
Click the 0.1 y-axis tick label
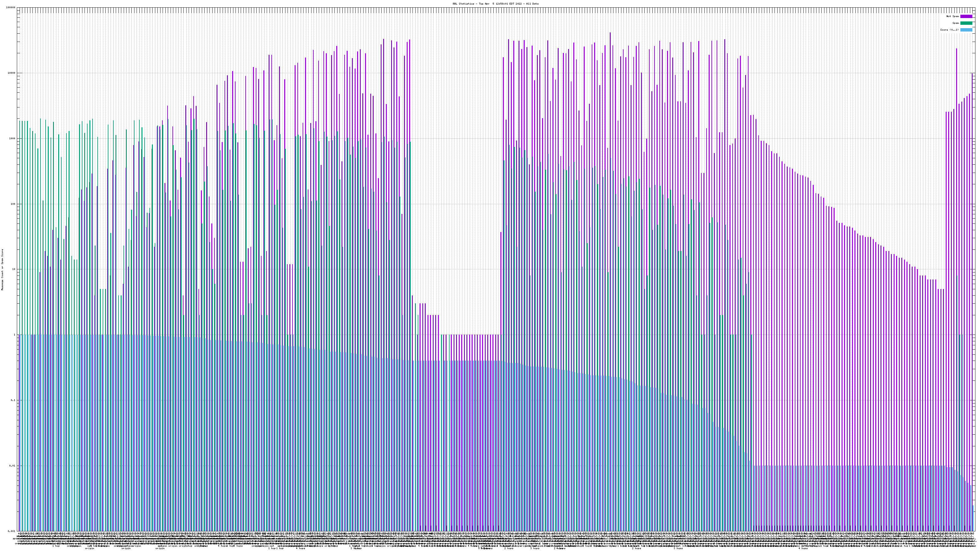pos(13,400)
